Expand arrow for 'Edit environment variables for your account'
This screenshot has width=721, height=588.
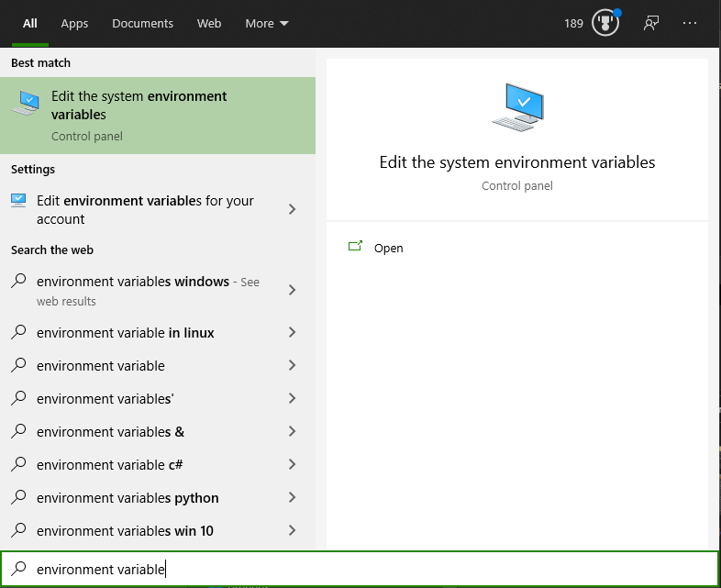(293, 209)
